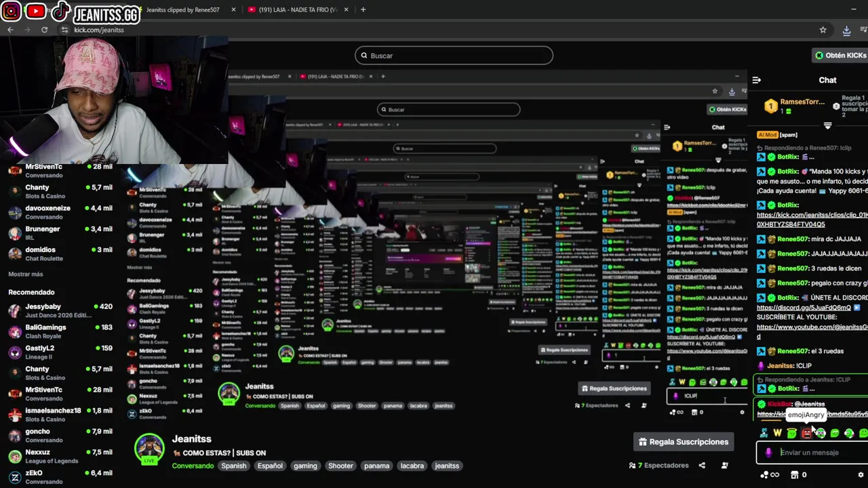
Task: Open BaliGamings Clash Royale channel in sidebar
Action: coord(61,331)
